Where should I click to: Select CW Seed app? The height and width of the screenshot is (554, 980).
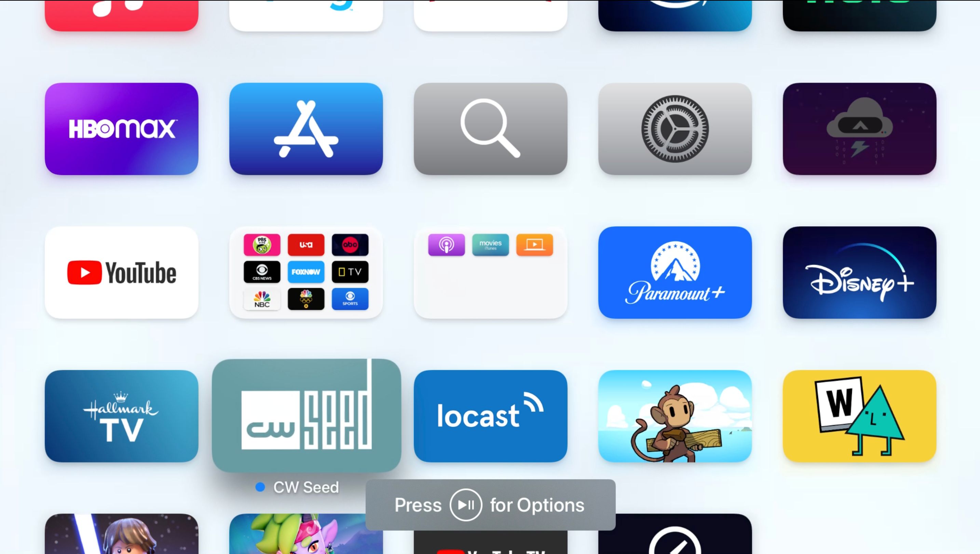coord(305,413)
